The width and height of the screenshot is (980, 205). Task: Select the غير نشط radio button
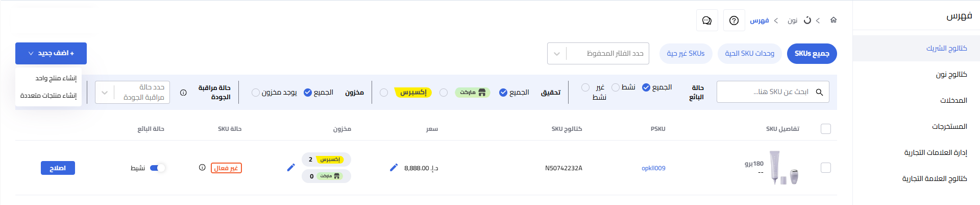(585, 87)
